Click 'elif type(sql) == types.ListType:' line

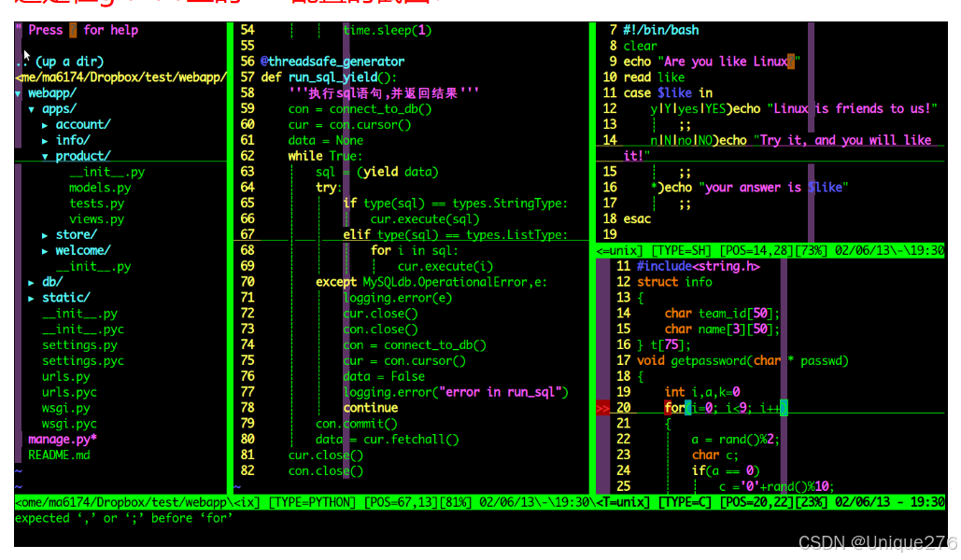pos(456,235)
